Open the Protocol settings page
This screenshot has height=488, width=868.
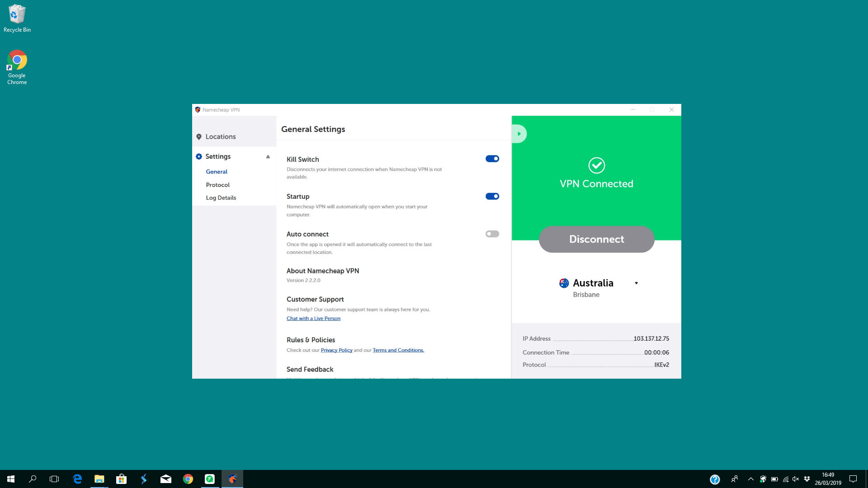217,185
